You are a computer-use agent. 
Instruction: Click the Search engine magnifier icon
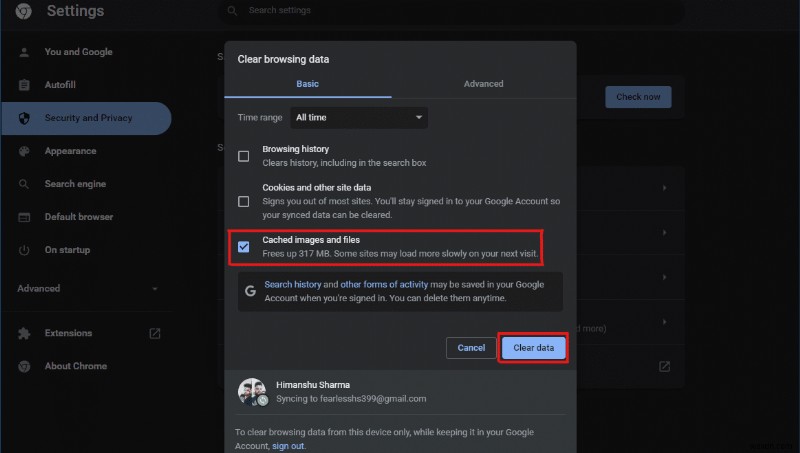[x=24, y=184]
